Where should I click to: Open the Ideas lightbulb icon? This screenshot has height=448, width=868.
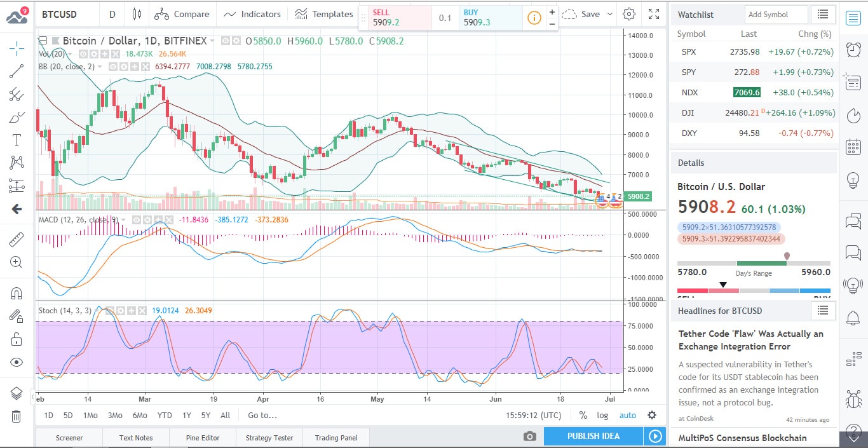(853, 180)
